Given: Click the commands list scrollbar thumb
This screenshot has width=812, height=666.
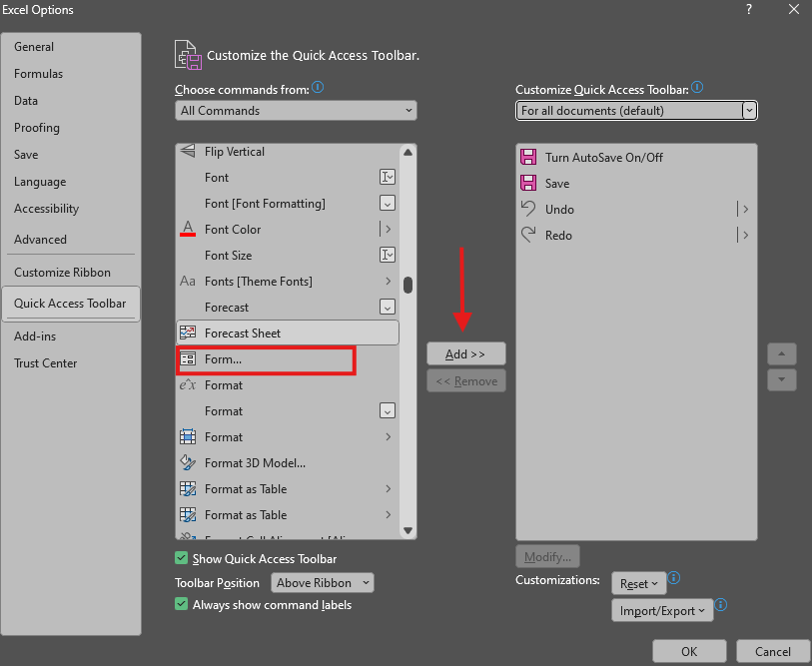Looking at the screenshot, I should click(407, 285).
